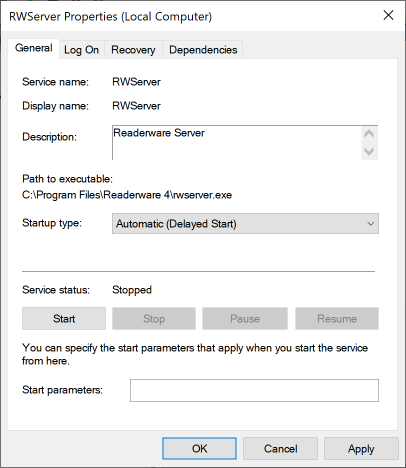Close the RWServer Properties window
The height and width of the screenshot is (468, 406).
pos(388,15)
